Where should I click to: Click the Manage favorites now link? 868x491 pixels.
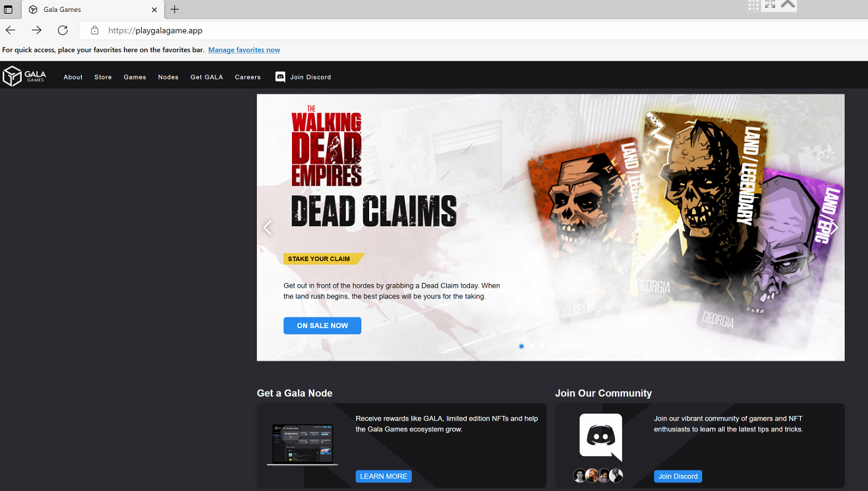tap(244, 50)
